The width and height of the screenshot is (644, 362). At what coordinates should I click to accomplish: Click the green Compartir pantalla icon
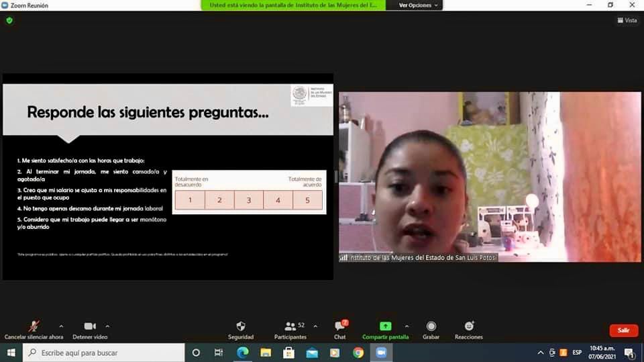pos(385,326)
